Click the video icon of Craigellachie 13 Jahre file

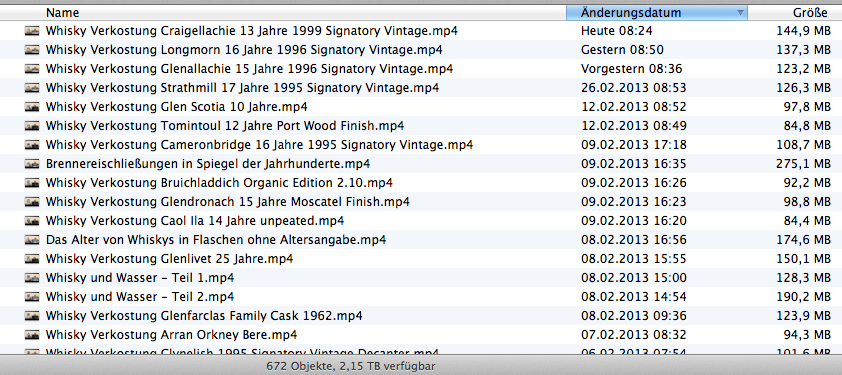[x=32, y=31]
